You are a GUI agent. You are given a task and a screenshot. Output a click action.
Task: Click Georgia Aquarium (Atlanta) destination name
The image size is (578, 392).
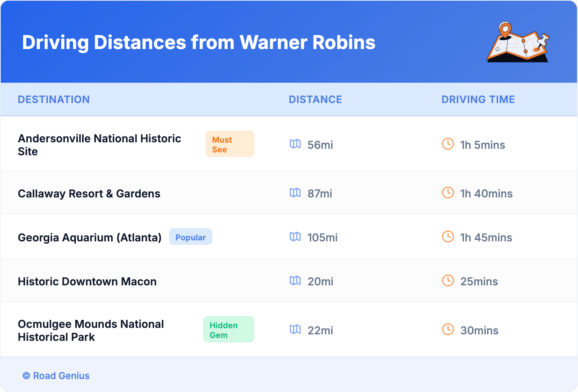click(90, 237)
